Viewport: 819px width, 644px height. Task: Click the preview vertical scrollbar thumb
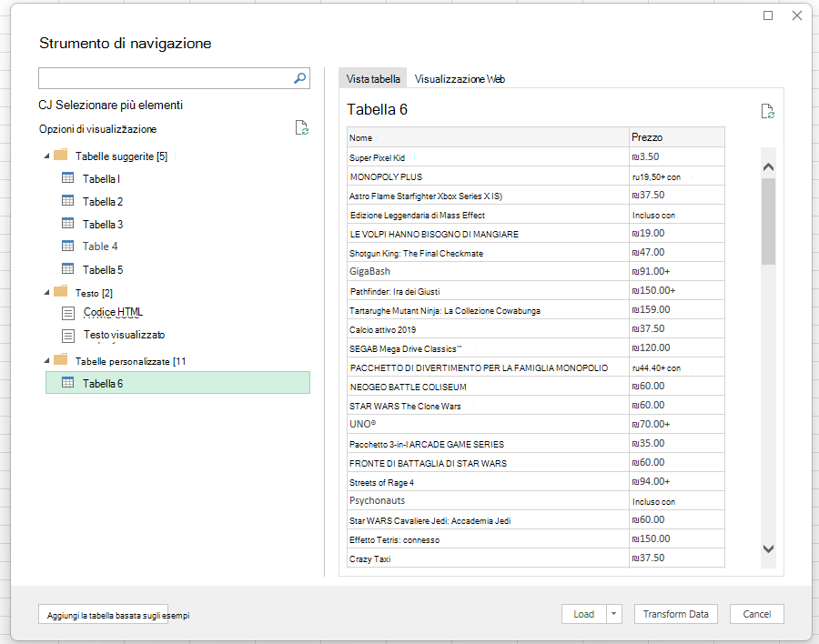[x=768, y=221]
